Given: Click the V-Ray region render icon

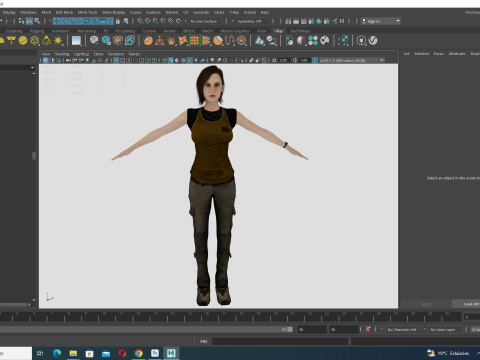Looking at the screenshot, I should tap(343, 41).
